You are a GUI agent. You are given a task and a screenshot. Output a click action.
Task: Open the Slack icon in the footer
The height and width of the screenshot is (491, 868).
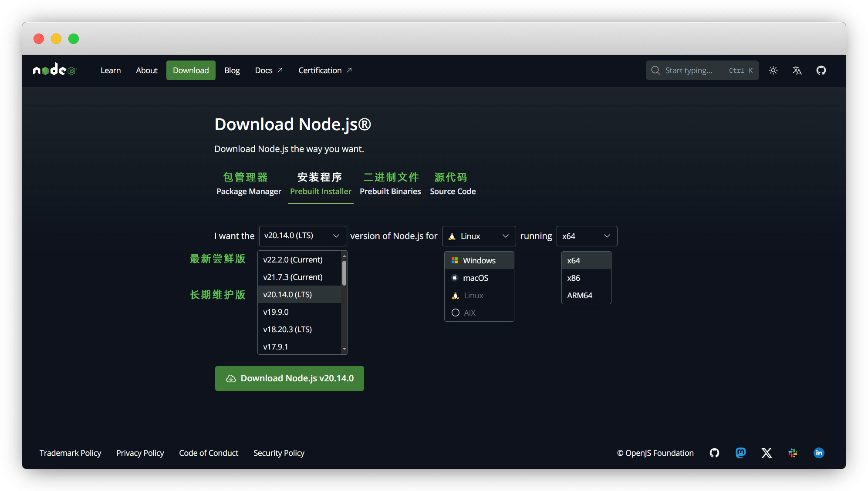pos(793,453)
